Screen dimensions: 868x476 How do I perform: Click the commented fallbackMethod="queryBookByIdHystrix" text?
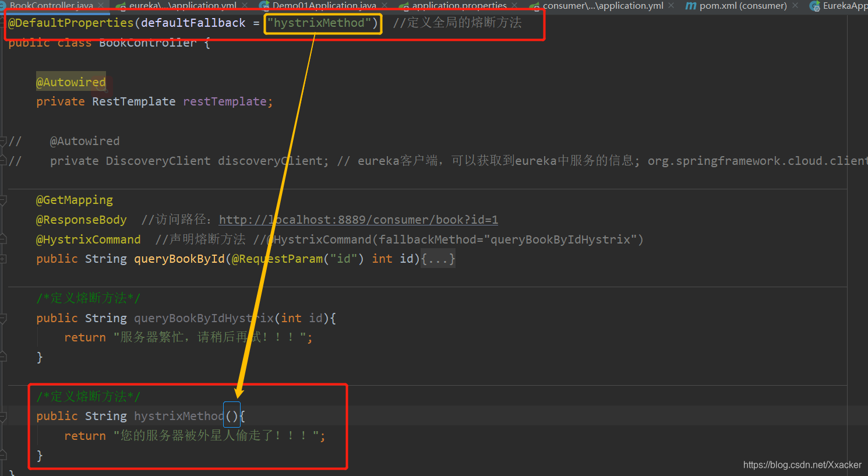(508, 239)
